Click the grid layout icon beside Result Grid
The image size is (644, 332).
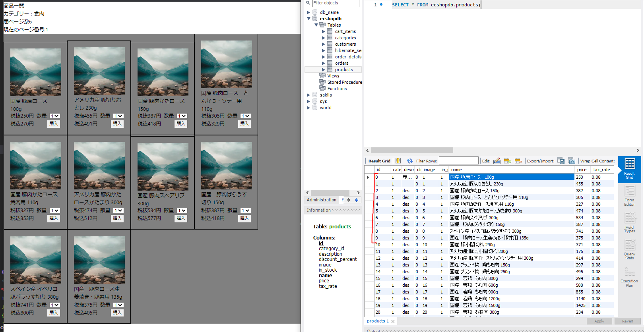398,161
